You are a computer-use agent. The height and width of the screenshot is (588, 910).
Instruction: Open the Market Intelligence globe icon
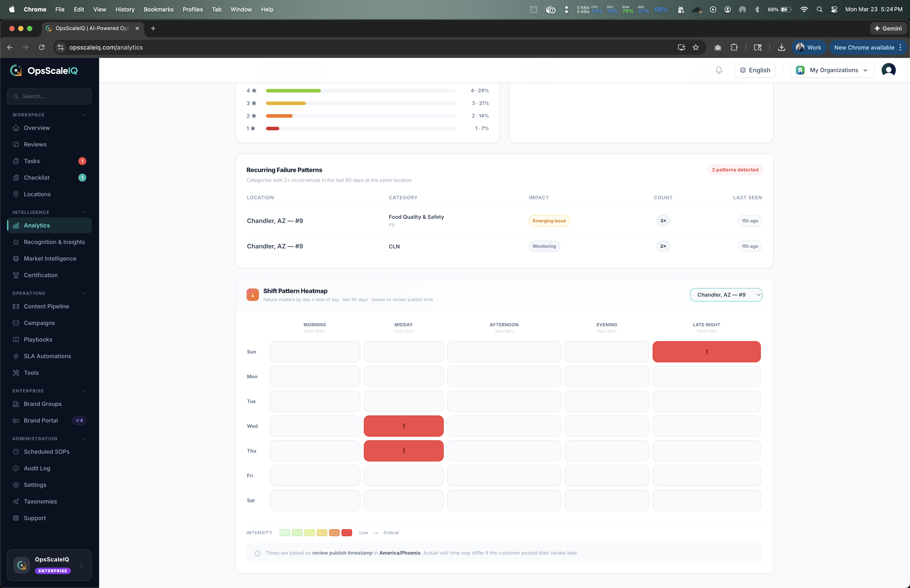click(x=16, y=258)
